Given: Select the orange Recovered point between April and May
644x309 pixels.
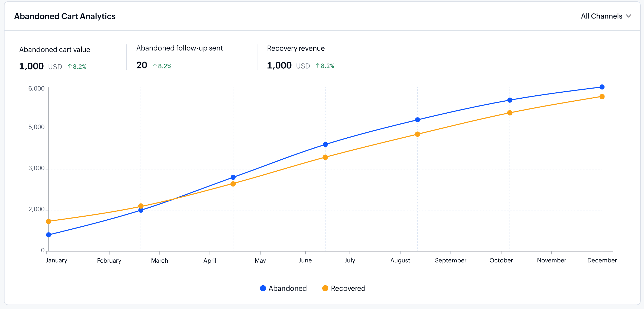Looking at the screenshot, I should (x=233, y=184).
